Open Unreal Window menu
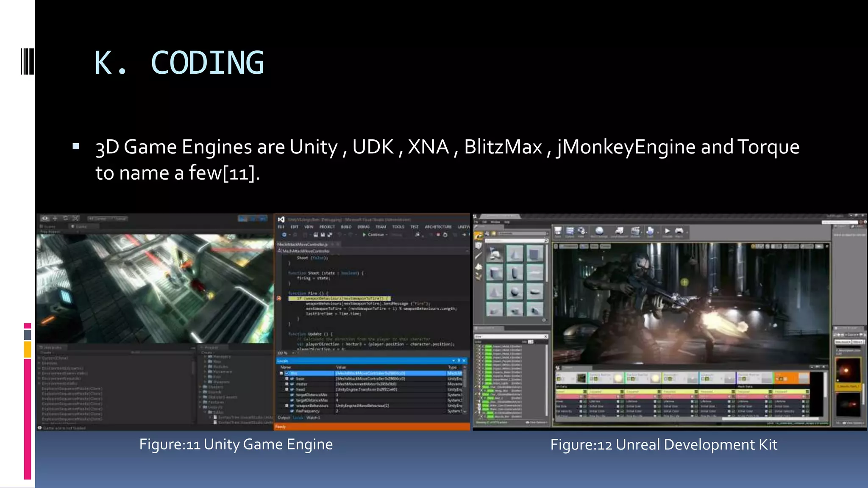 click(x=495, y=222)
